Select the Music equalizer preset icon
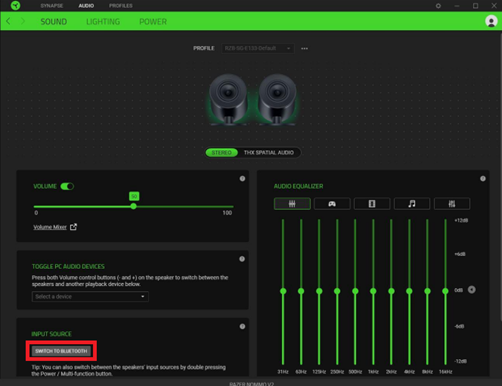Screen dimensions: 502x386 pos(412,204)
